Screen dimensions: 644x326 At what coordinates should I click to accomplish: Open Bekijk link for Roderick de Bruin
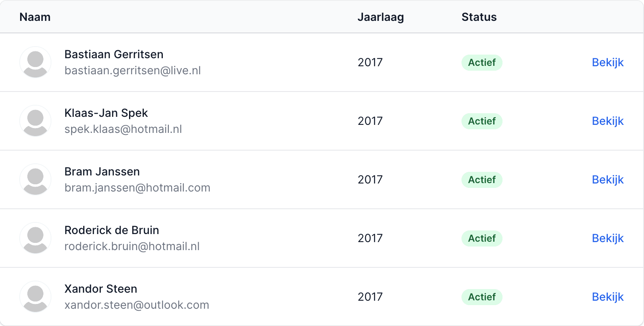pos(607,238)
